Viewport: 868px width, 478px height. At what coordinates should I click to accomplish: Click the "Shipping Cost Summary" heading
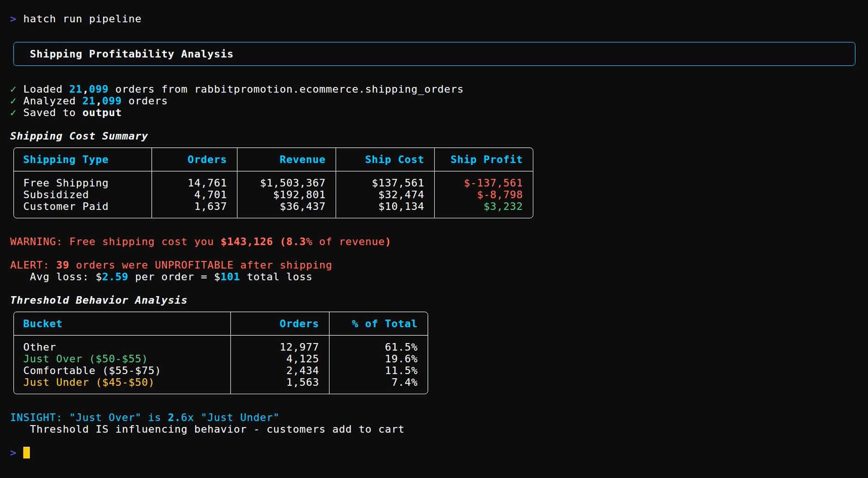point(79,136)
